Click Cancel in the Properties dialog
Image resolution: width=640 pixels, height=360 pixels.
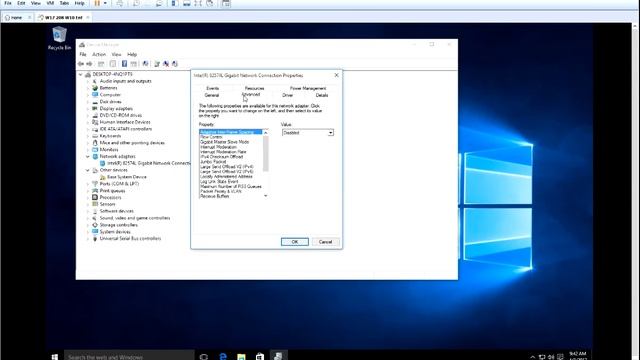pos(325,242)
